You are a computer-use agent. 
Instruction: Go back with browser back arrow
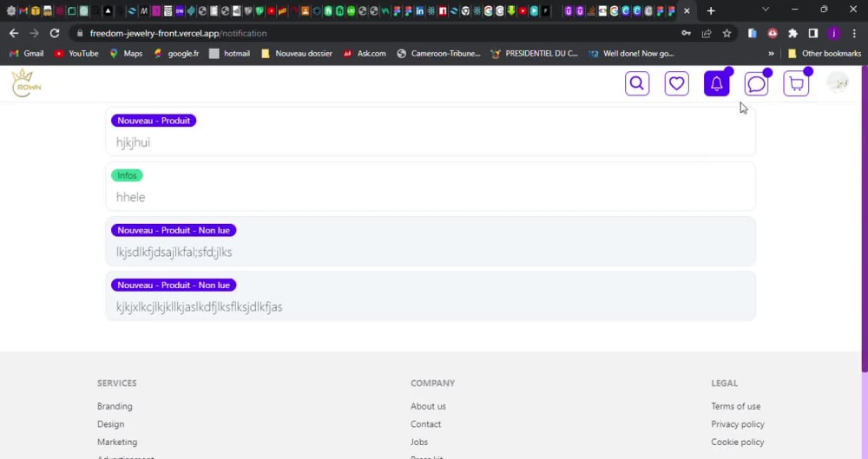pyautogui.click(x=14, y=33)
